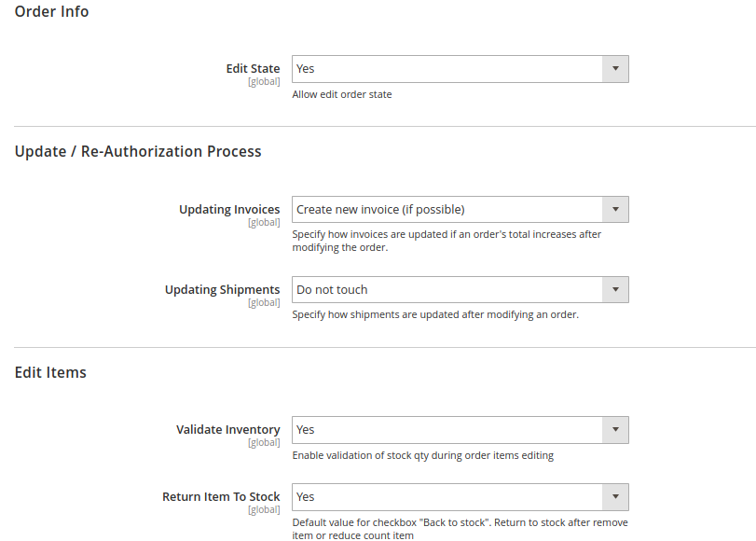Click the Edit State dropdown arrow
This screenshot has height=541, width=756.
point(615,69)
